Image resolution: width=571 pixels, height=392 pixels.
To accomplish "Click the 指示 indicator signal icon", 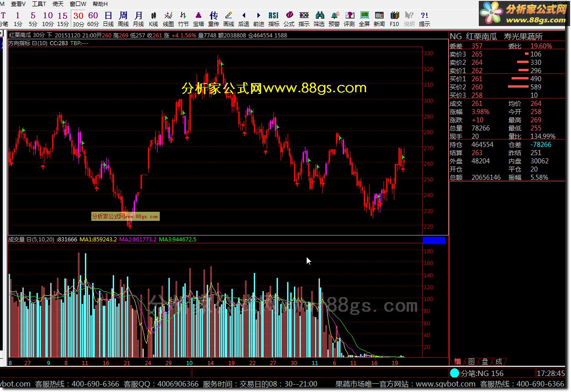I will [304, 19].
